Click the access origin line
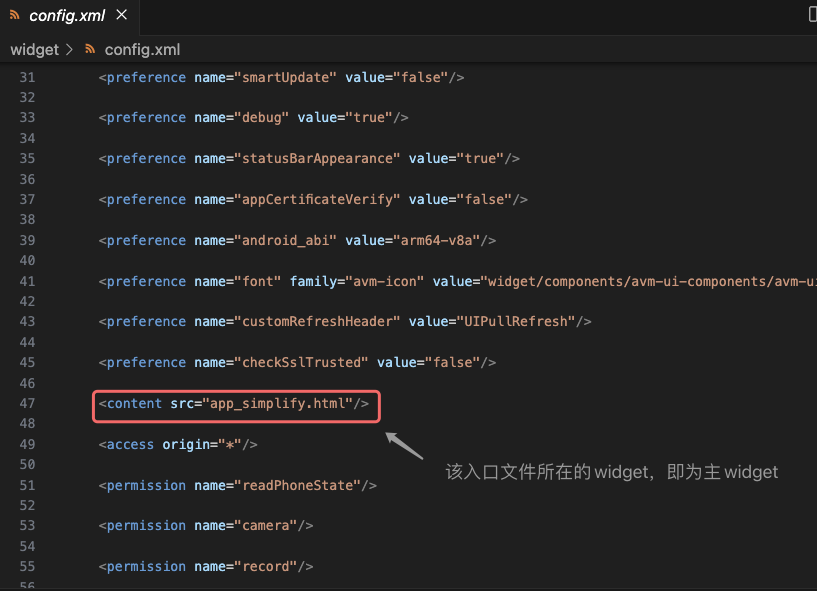817x591 pixels. (178, 444)
